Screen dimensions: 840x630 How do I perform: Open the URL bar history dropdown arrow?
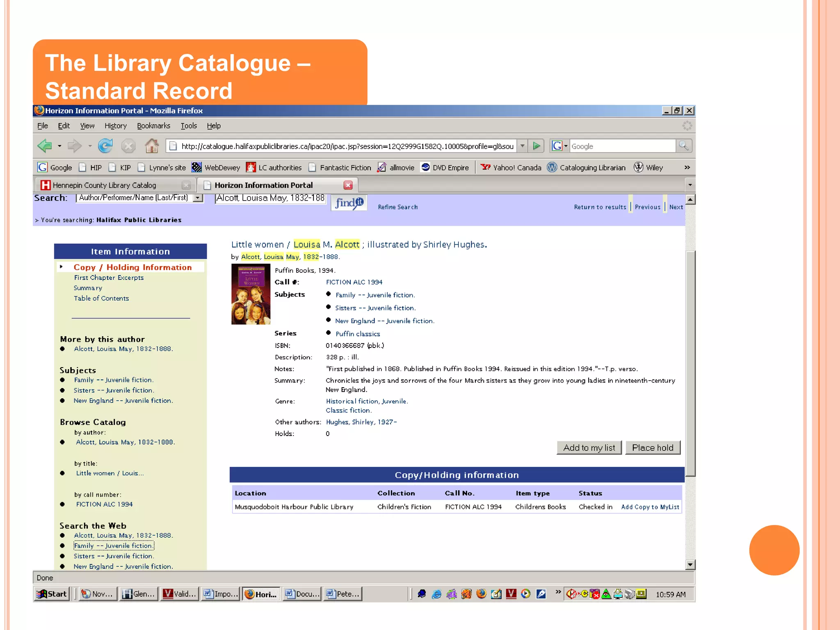coord(522,146)
